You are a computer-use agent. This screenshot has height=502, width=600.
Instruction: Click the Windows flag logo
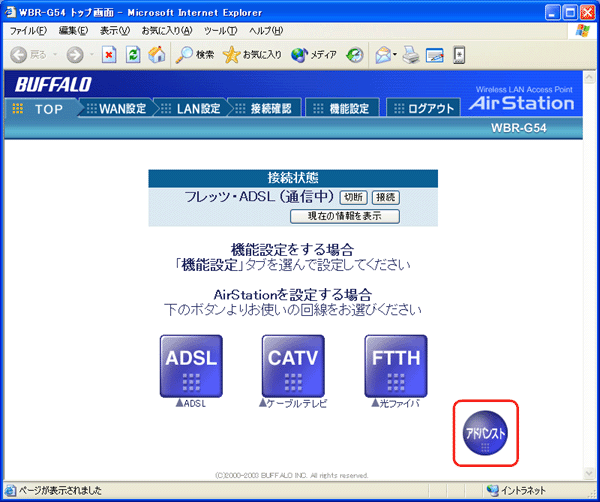582,31
